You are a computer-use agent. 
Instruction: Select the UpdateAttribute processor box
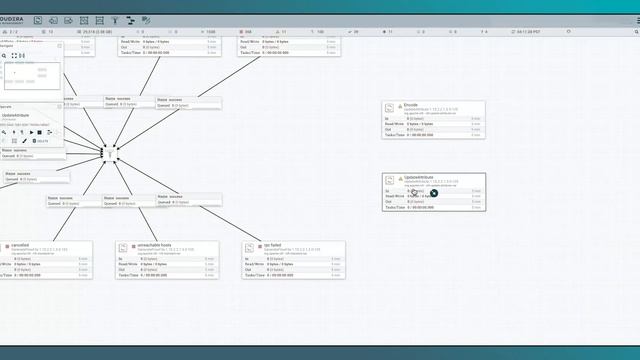pos(434,192)
